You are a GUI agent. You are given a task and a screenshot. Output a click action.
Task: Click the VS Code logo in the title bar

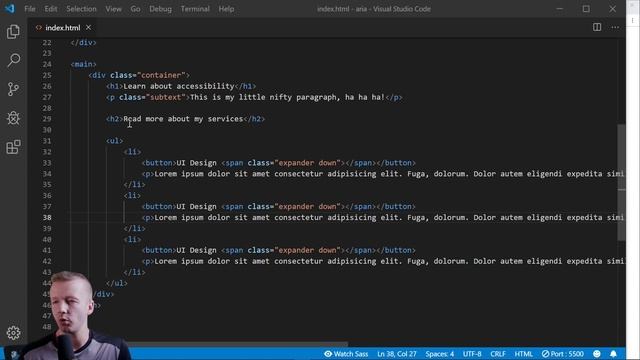tap(9, 9)
